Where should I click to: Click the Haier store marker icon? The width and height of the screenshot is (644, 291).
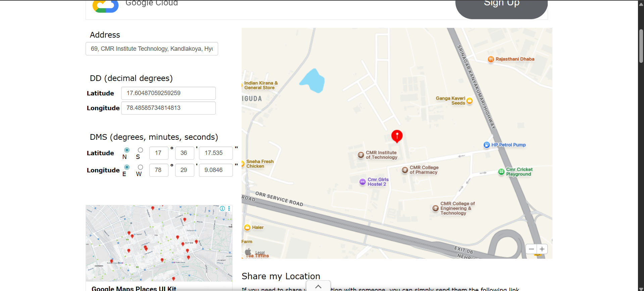(x=247, y=227)
